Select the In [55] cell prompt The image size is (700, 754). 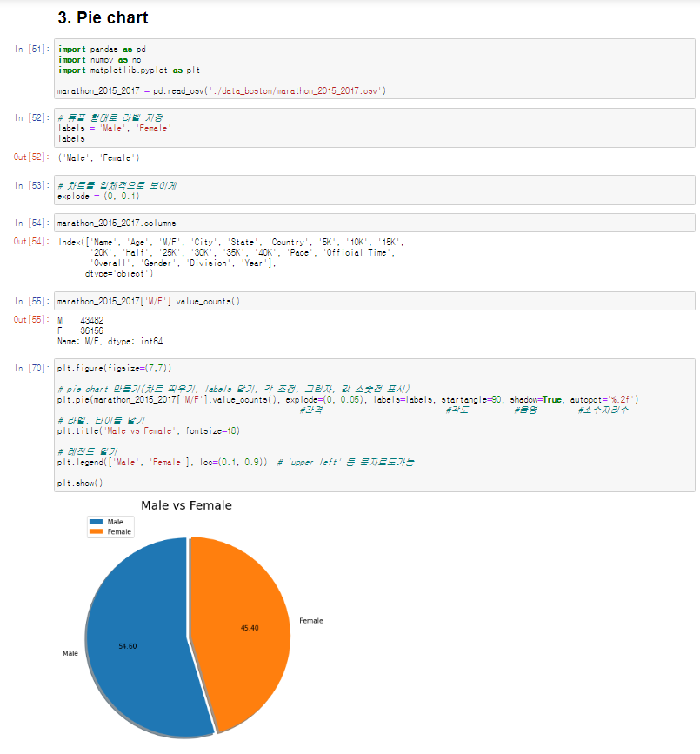[32, 301]
